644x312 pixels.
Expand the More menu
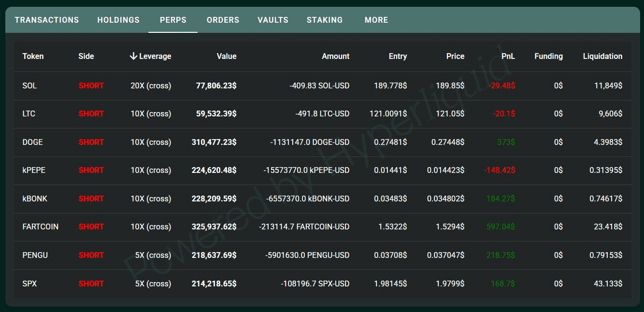pyautogui.click(x=376, y=20)
